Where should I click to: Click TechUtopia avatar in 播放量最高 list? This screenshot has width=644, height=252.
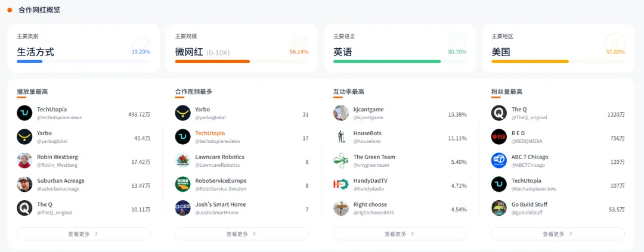pyautogui.click(x=24, y=113)
